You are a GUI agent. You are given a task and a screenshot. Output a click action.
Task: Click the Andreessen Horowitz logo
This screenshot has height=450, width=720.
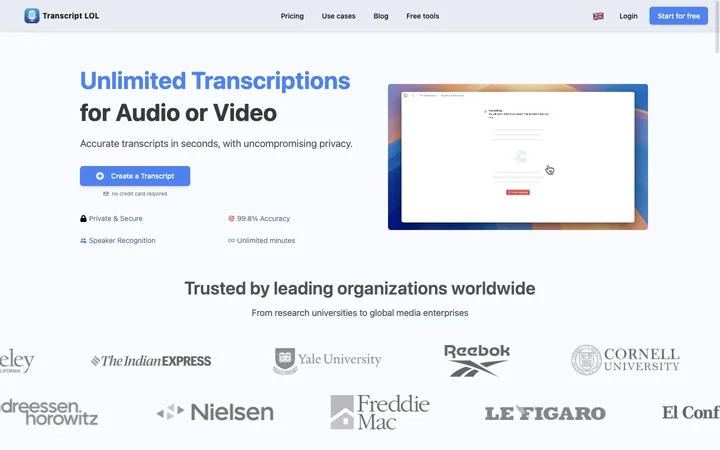pyautogui.click(x=49, y=412)
